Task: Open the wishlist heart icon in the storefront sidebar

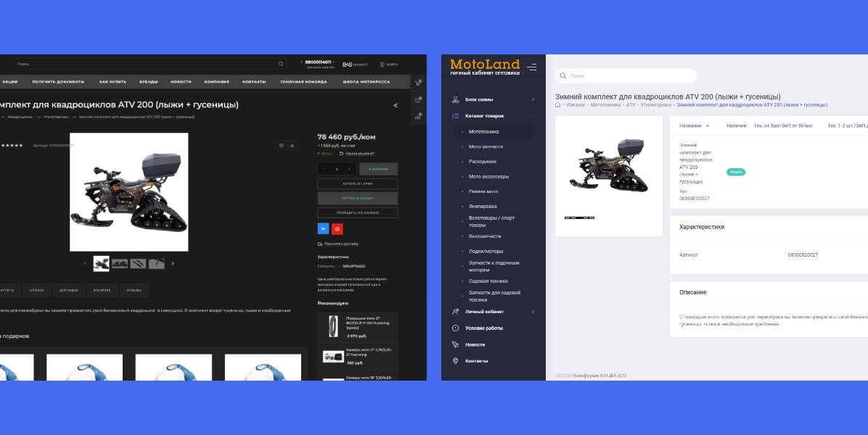Action: coord(417,100)
